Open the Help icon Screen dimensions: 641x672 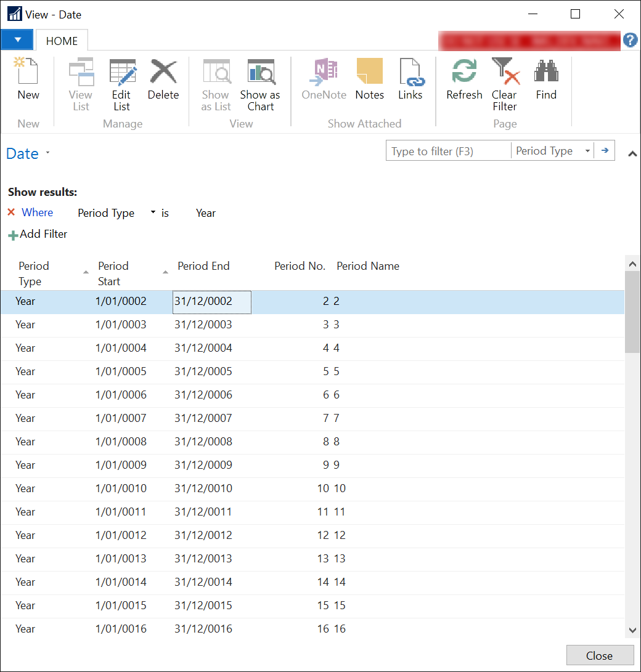click(x=630, y=39)
